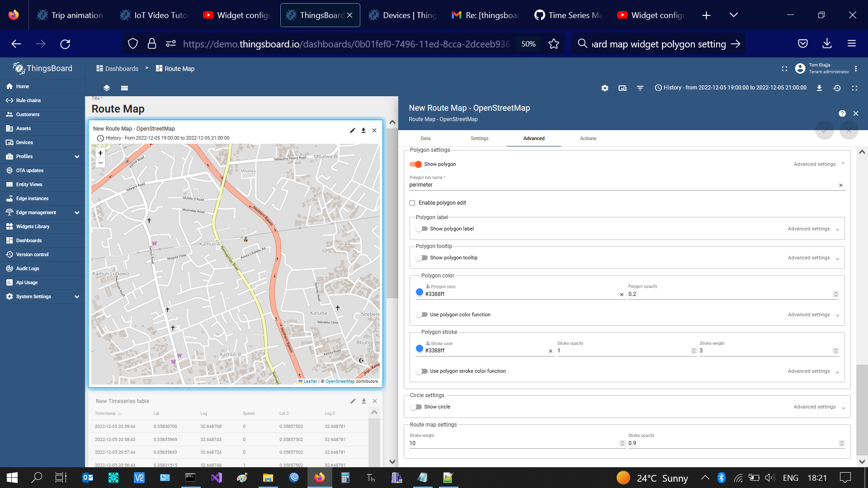Click the OpenStreetMap attribution link
Viewport: 868px width, 488px height.
point(340,381)
